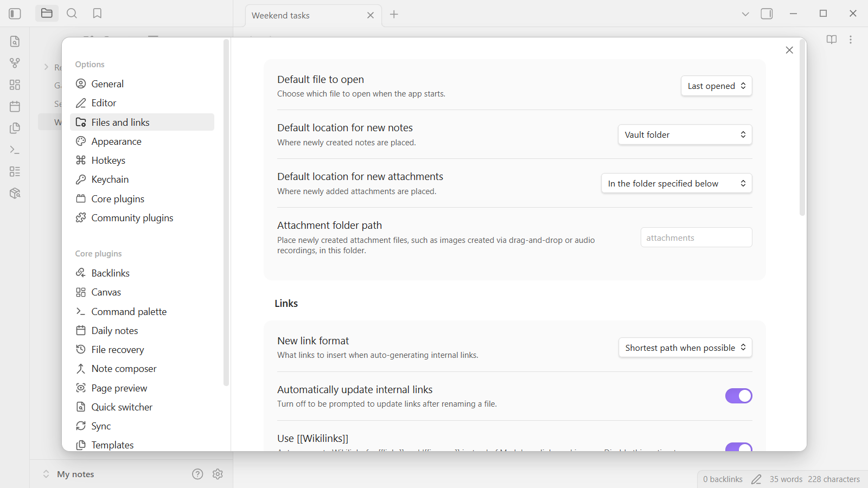
Task: Open more options three-dot menu
Action: [851, 40]
